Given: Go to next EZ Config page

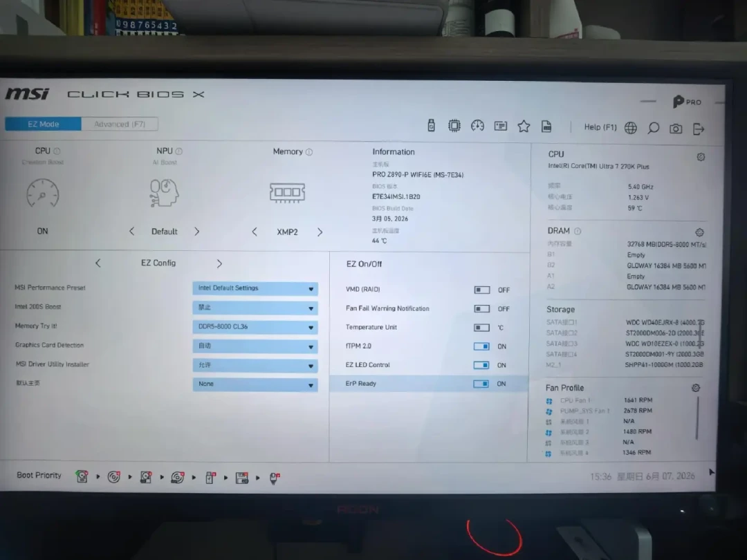Looking at the screenshot, I should (219, 263).
